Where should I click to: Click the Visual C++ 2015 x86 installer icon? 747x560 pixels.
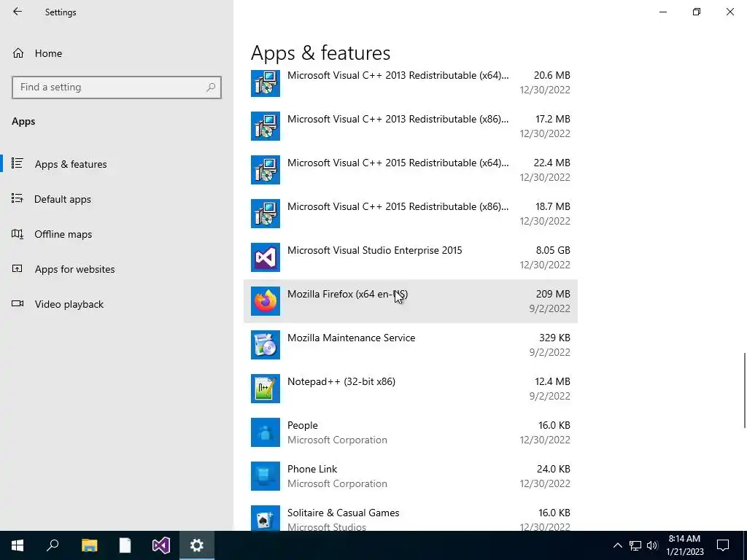click(x=266, y=214)
